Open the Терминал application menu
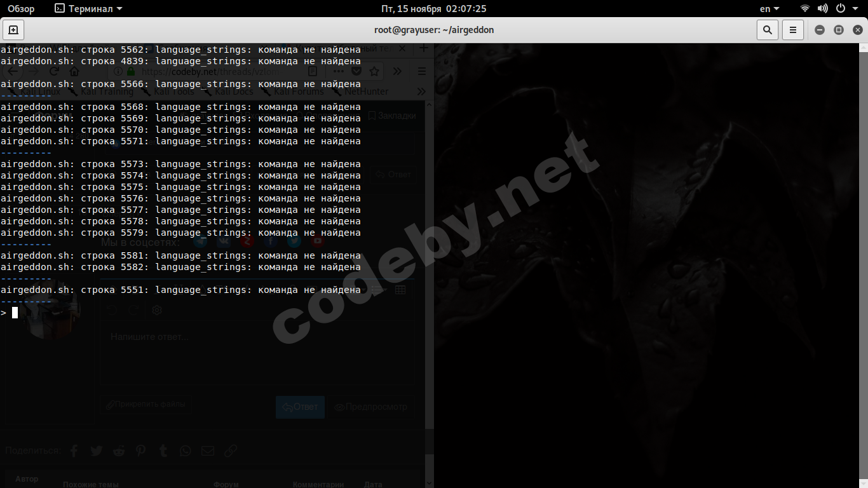This screenshot has height=488, width=868. [88, 9]
